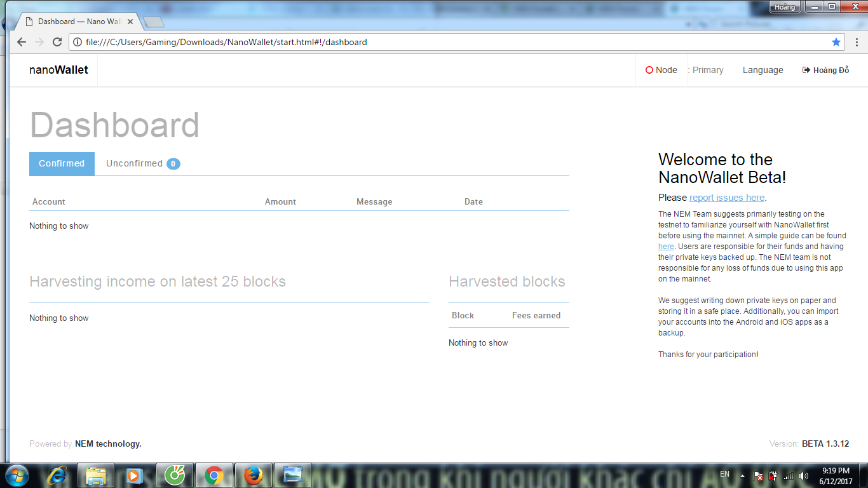
Task: Click the Fees earned column header
Action: tap(536, 315)
